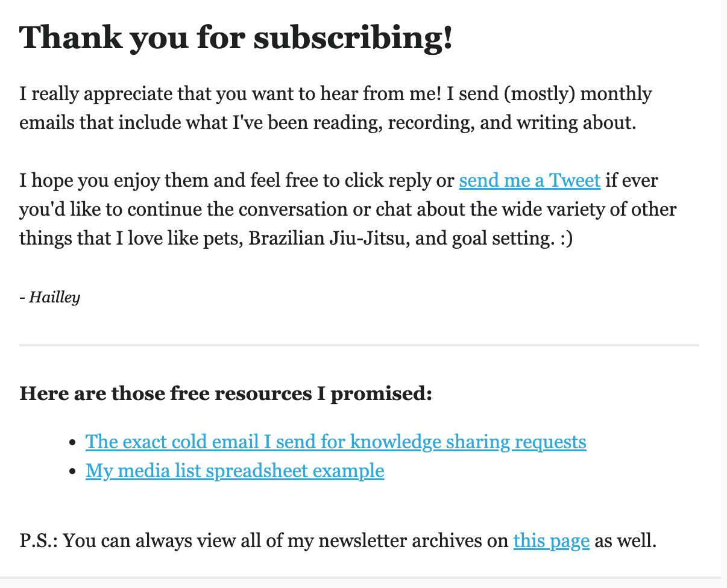Click the bullet before the cold email link
This screenshot has width=727, height=588.
[x=73, y=443]
